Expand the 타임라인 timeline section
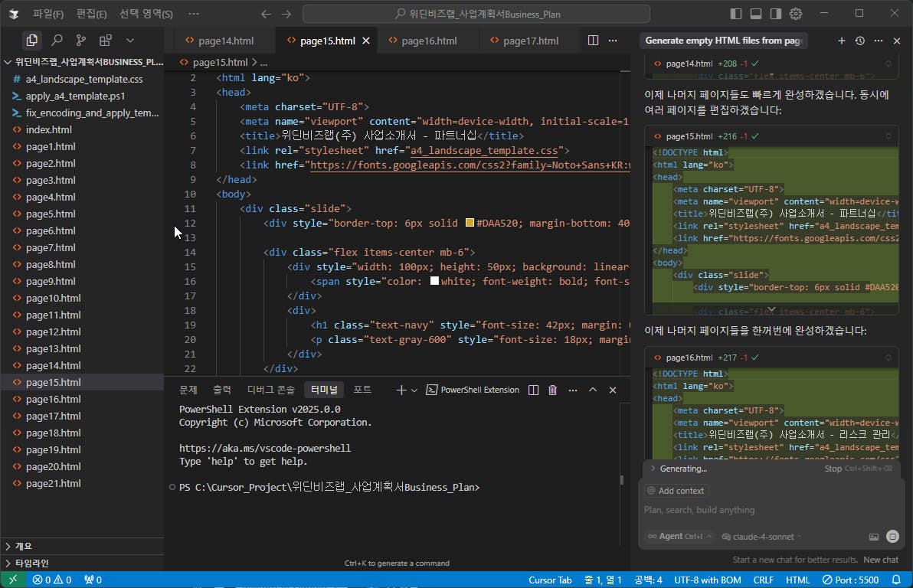The image size is (913, 588). [81, 563]
